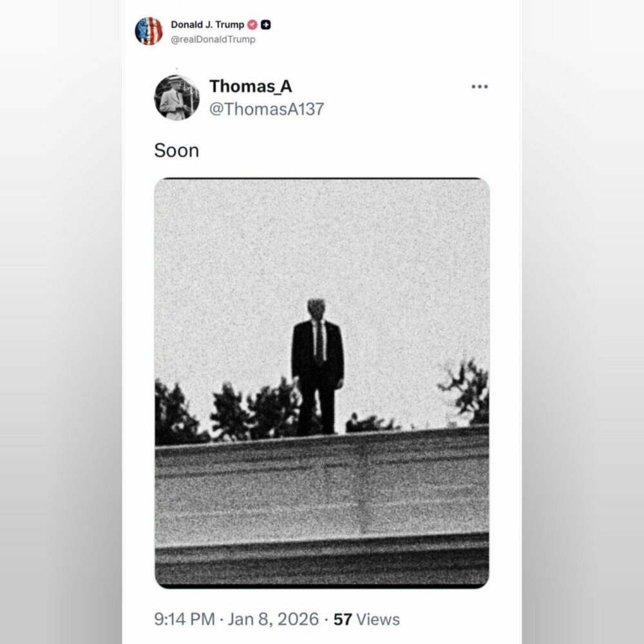Click the treetops on the photo's left side
This screenshot has height=644, width=644.
177,412
